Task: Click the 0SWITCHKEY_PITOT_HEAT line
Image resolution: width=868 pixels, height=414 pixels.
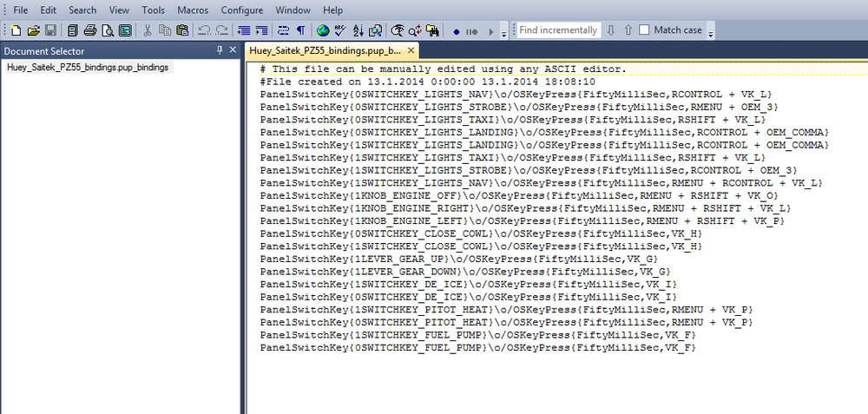Action: pos(507,323)
